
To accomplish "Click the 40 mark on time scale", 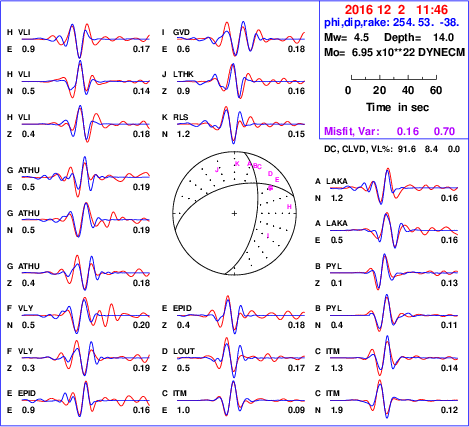I will [408, 90].
